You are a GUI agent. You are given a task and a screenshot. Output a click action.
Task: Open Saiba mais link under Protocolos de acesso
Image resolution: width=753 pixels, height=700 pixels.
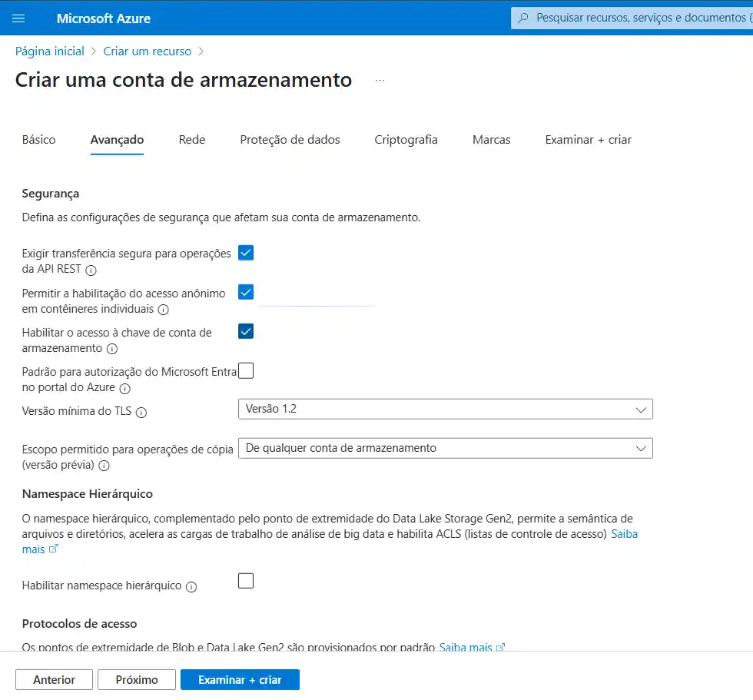[x=466, y=647]
